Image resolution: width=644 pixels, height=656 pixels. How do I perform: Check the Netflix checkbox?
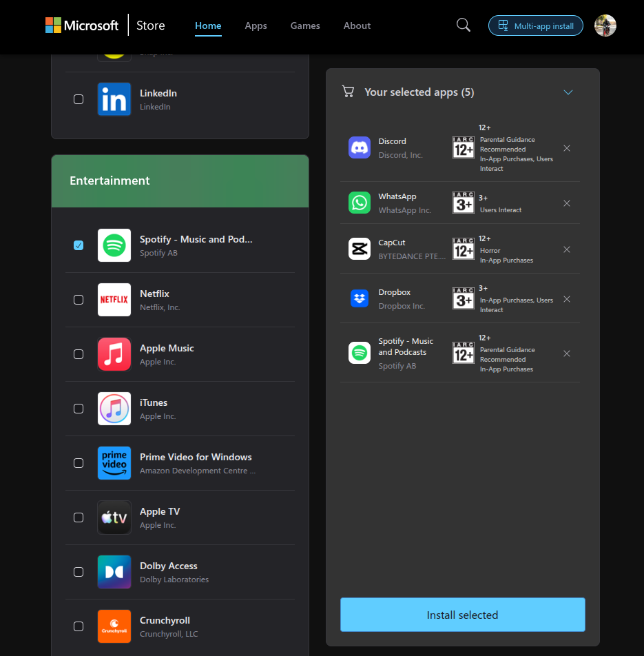[79, 300]
